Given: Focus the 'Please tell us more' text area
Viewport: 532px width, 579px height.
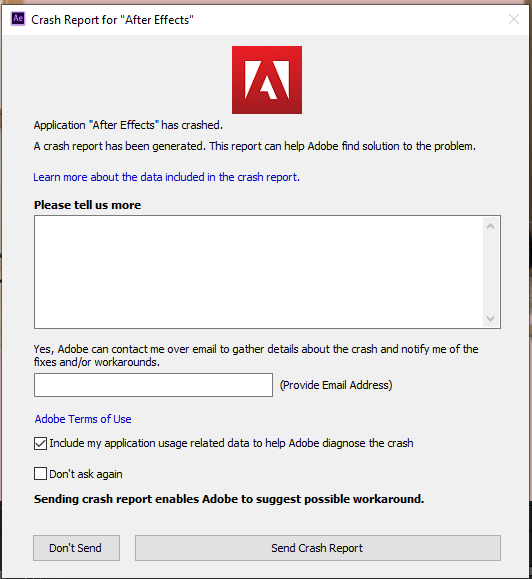Looking at the screenshot, I should tap(258, 272).
